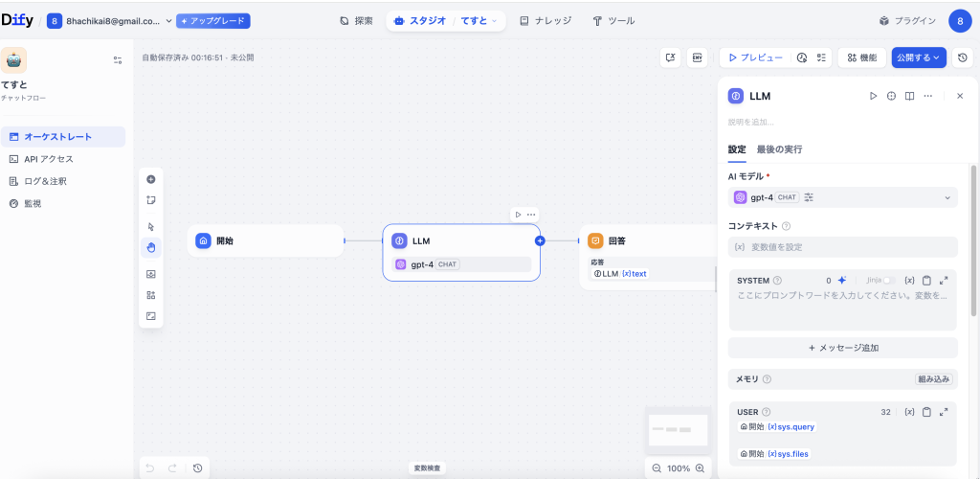Viewport: 980px width, 479px height.
Task: Open the ENV environment variables icon
Action: 697,57
